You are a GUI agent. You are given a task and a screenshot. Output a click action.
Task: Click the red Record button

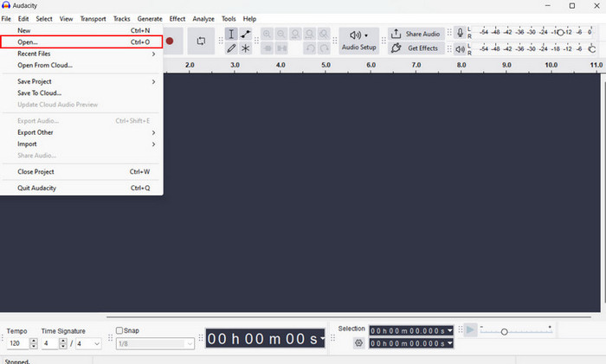[170, 41]
